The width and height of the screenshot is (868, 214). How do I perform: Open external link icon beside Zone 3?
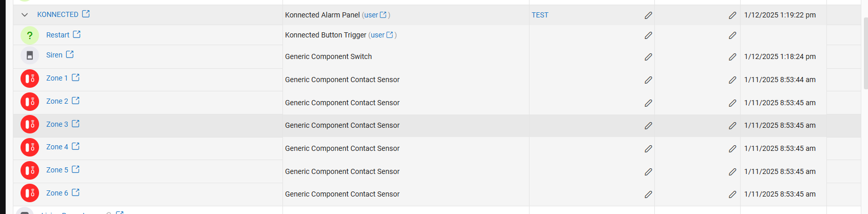click(76, 124)
